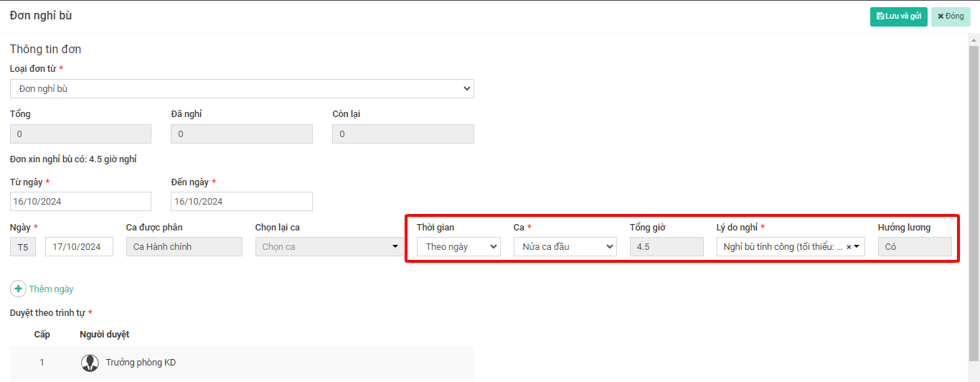Click Lưu và gửi save button

click(x=898, y=17)
